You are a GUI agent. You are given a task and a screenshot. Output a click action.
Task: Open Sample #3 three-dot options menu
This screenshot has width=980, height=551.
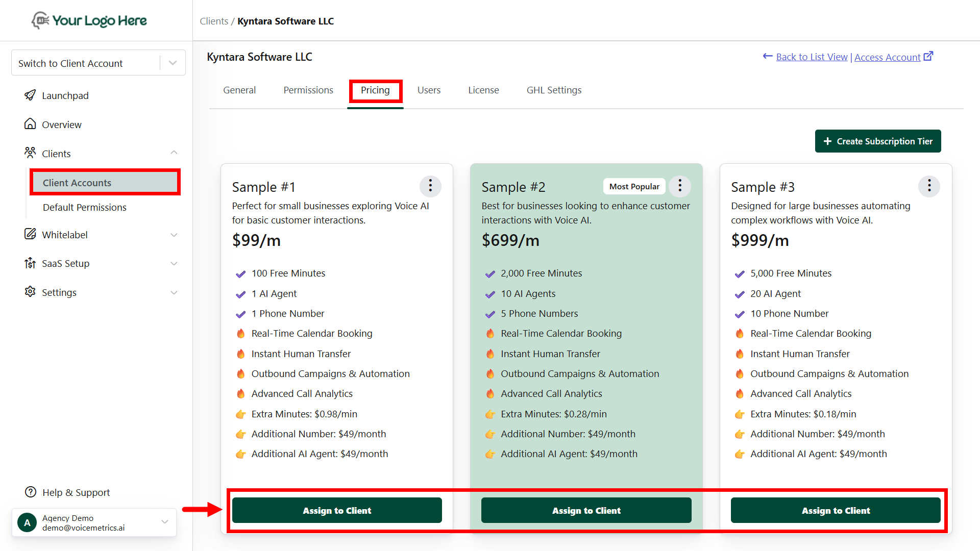pos(929,186)
